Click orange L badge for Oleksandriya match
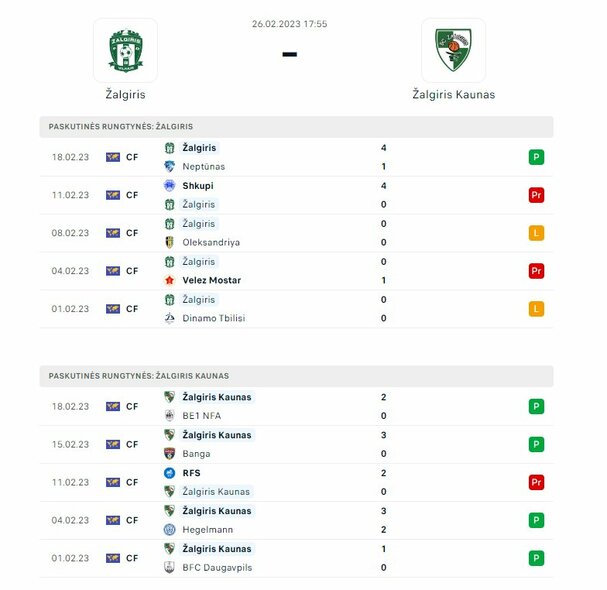The width and height of the screenshot is (607, 590). click(x=536, y=233)
